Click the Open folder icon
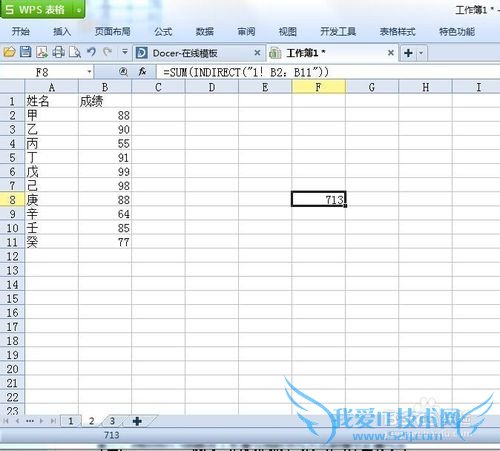The image size is (500, 451). pos(9,52)
